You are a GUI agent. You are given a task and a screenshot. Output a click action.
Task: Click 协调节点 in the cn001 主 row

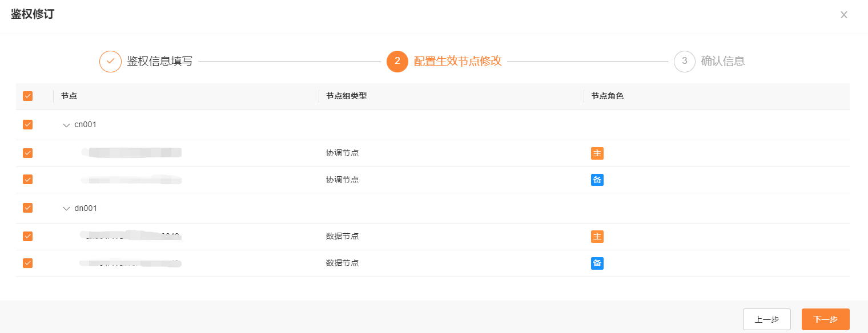(342, 153)
